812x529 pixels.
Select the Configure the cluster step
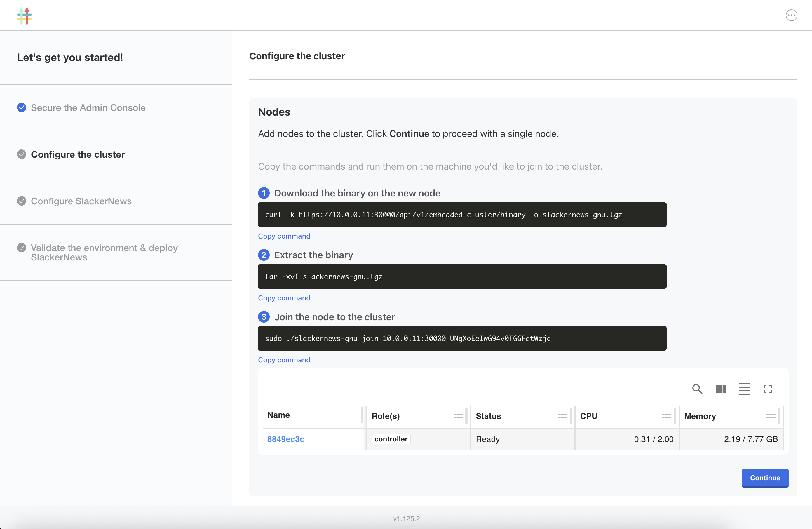point(77,154)
